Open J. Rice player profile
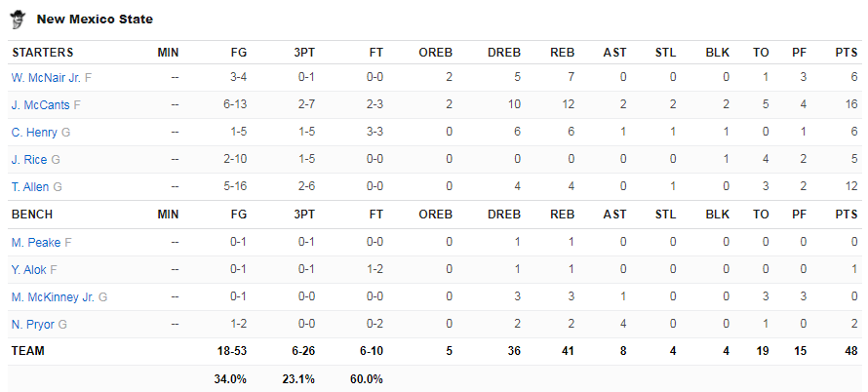The image size is (868, 392). pyautogui.click(x=29, y=160)
